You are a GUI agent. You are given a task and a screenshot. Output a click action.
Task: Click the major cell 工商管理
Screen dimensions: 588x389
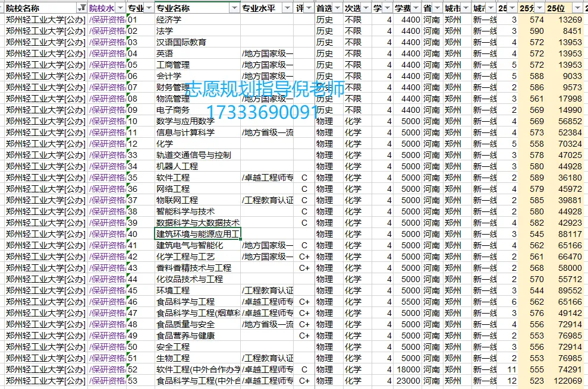point(197,65)
